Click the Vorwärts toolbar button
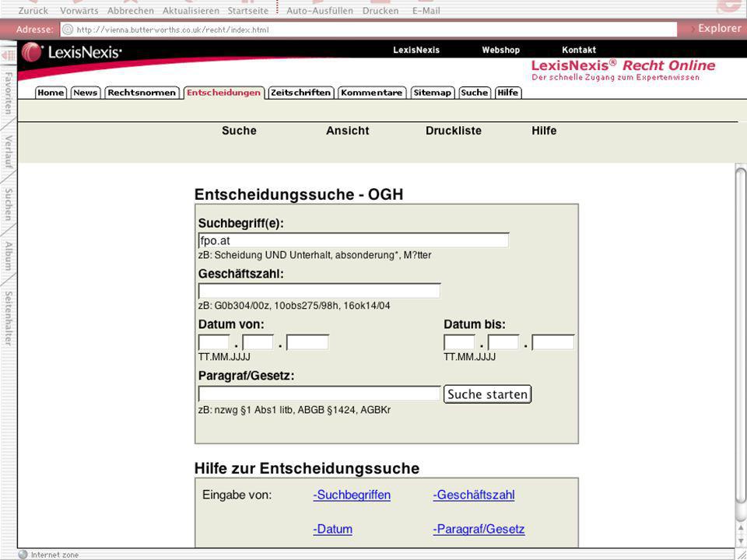747x560 pixels. click(79, 10)
